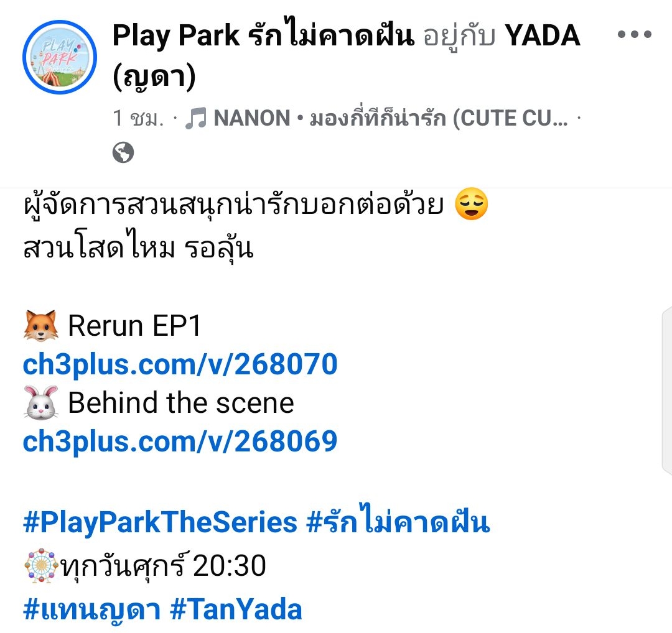
Task: Open the Play Park รักไม่คาดฝัน page name
Action: point(263,35)
